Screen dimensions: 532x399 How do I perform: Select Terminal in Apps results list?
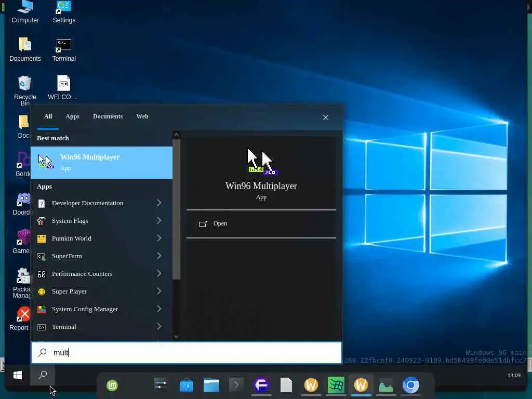point(101,327)
